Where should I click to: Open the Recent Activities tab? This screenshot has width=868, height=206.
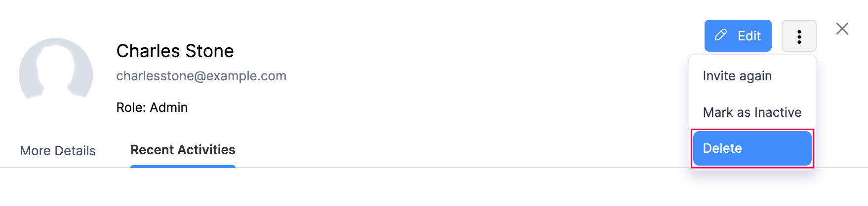pyautogui.click(x=183, y=150)
